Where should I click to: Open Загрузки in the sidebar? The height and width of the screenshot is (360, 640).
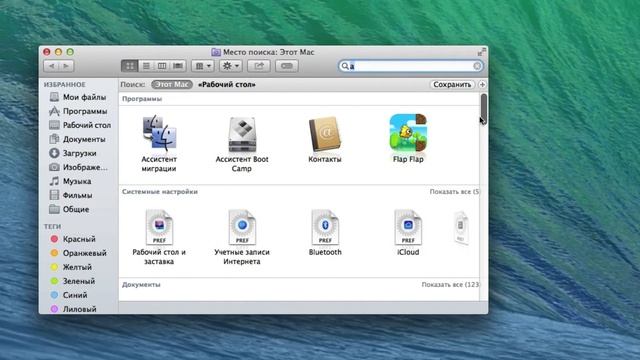click(73, 153)
